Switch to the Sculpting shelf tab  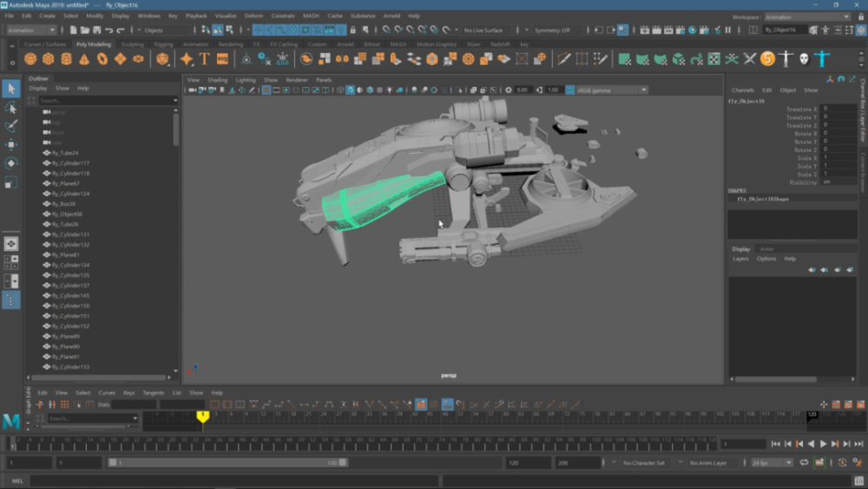point(132,44)
